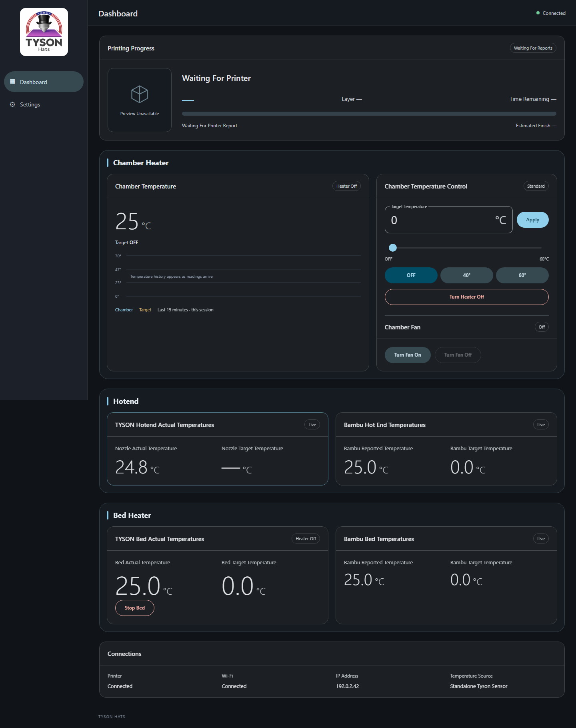Image resolution: width=576 pixels, height=728 pixels.
Task: Click the Wi-Fi Connected status value
Action: 234,686
